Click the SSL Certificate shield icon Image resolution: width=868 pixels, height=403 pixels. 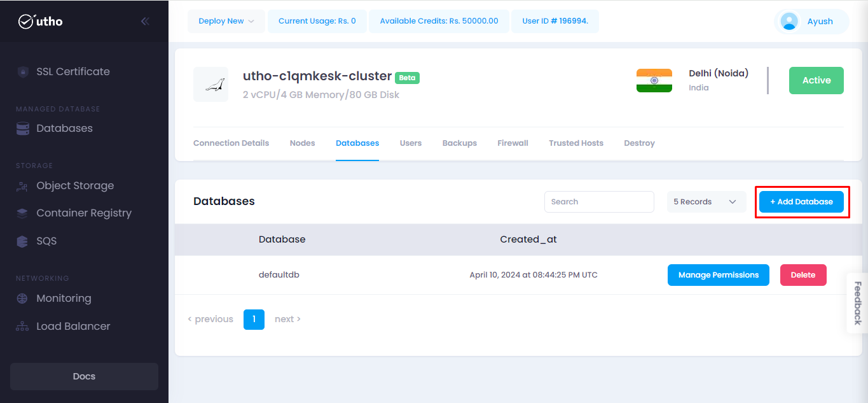click(x=23, y=72)
